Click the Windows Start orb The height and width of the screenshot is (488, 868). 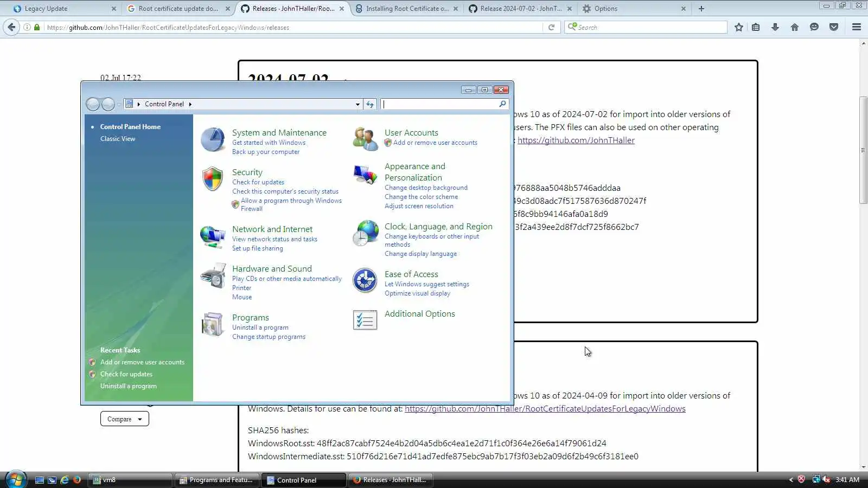15,479
